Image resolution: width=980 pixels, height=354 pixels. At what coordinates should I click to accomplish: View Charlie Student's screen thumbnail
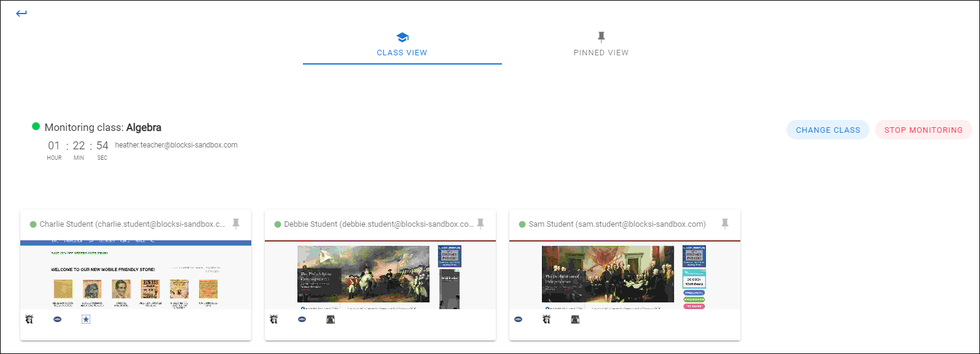136,275
